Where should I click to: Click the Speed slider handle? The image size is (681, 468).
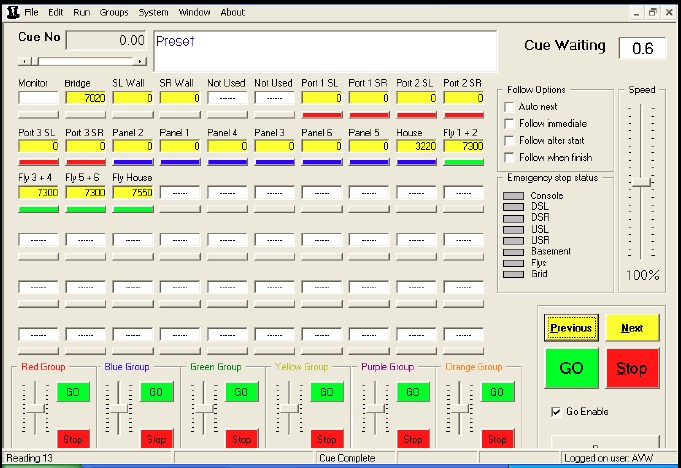point(642,182)
